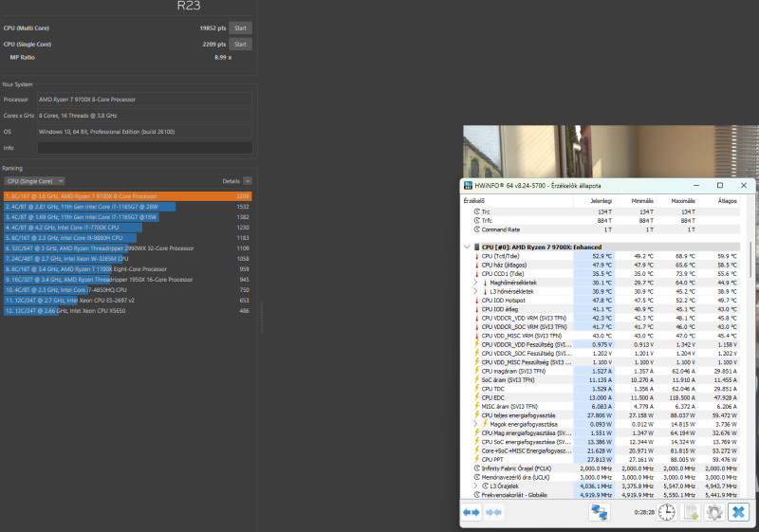This screenshot has width=759, height=532.
Task: Start the CPU (Single Core) benchmark
Action: point(240,44)
